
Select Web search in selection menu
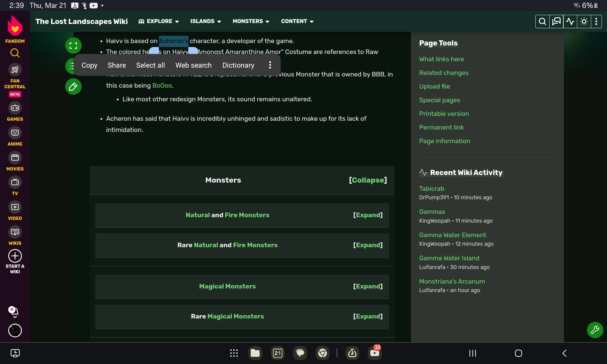coord(193,65)
